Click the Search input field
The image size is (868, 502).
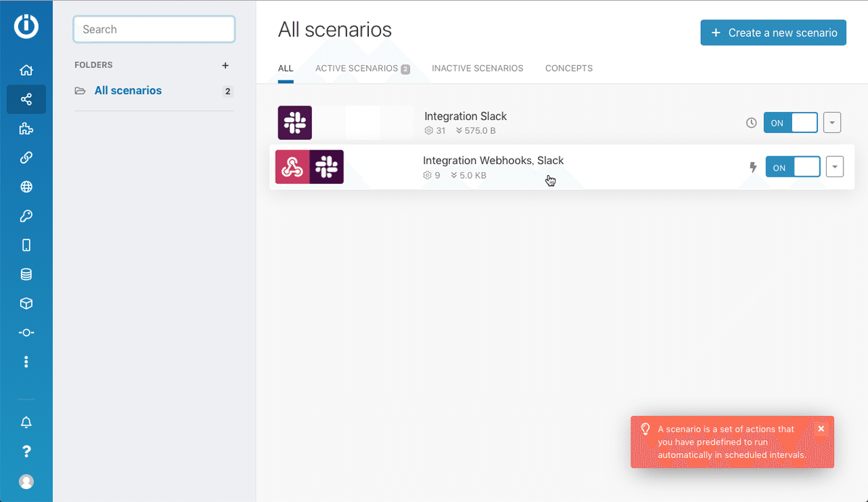pos(154,30)
